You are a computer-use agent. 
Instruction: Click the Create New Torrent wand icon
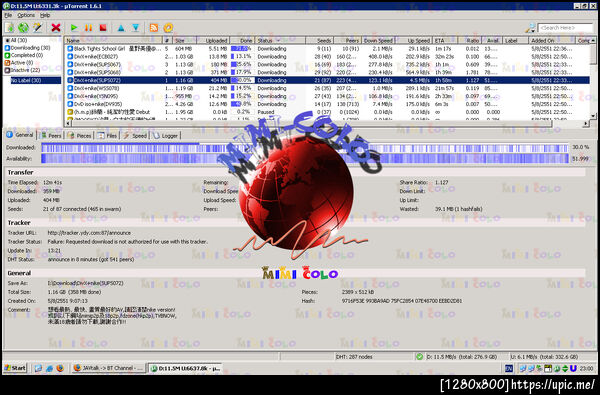(x=38, y=28)
